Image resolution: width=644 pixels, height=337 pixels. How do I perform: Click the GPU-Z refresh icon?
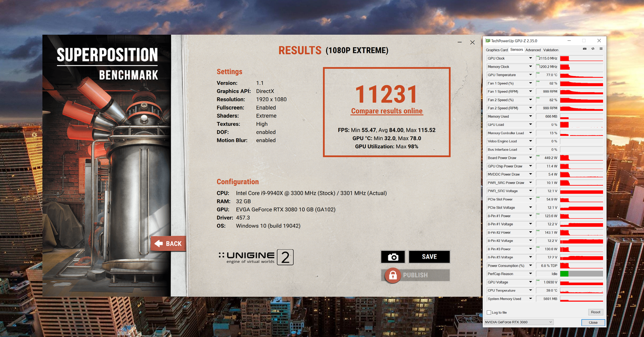click(x=593, y=49)
